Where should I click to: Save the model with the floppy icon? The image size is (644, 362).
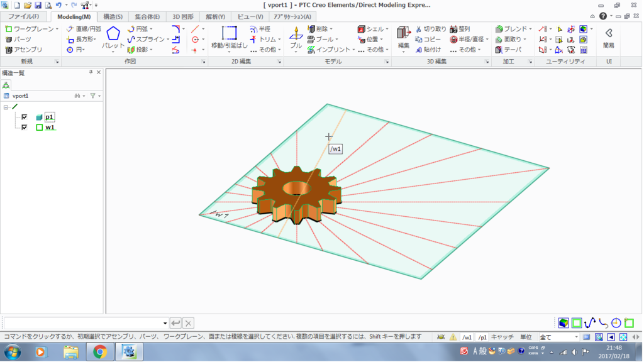pos(38,5)
